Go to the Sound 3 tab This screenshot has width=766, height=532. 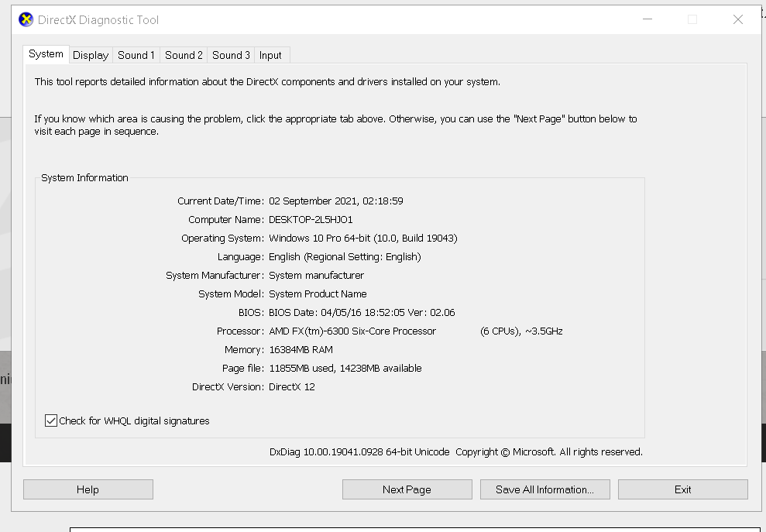click(x=231, y=55)
